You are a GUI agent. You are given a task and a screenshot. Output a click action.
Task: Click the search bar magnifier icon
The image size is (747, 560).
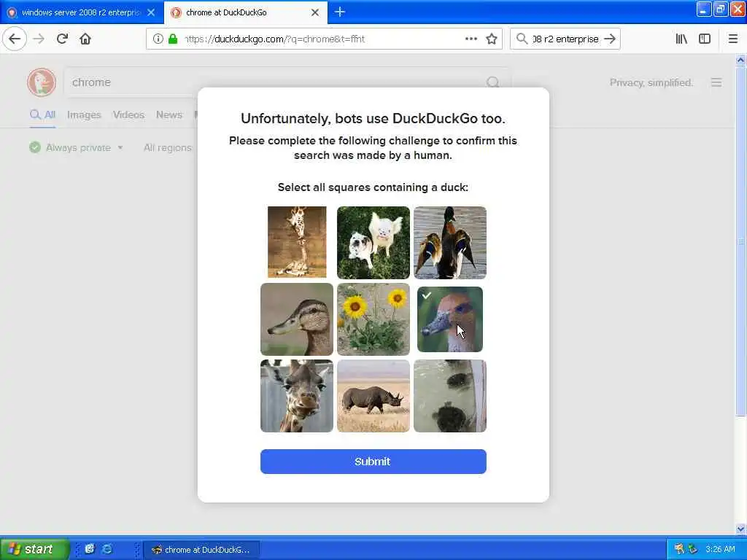pos(522,39)
